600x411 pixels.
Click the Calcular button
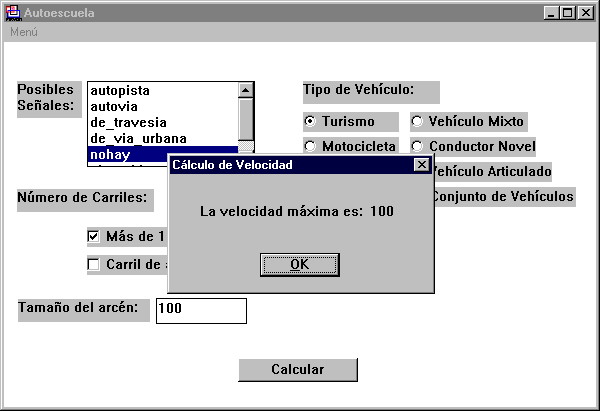pyautogui.click(x=297, y=369)
